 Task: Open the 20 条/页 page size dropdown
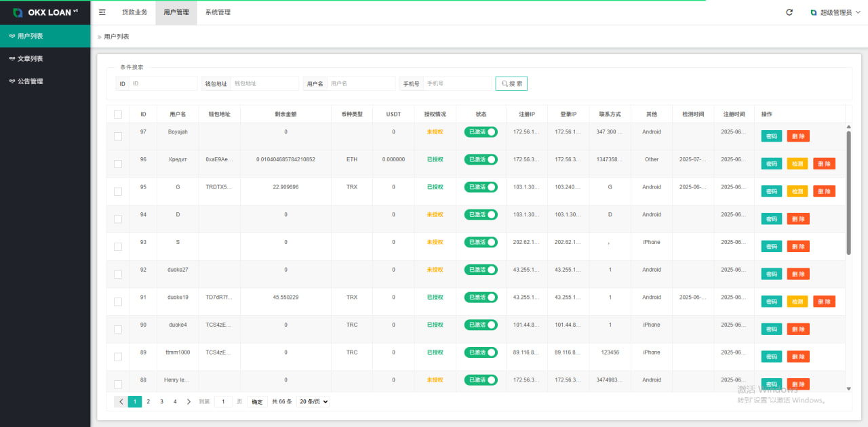pyautogui.click(x=313, y=401)
